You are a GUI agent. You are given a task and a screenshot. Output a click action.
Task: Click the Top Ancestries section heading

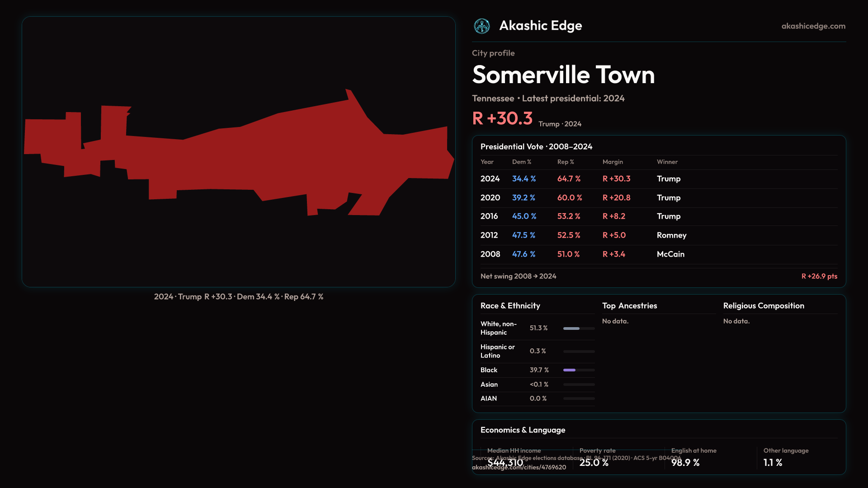click(629, 306)
